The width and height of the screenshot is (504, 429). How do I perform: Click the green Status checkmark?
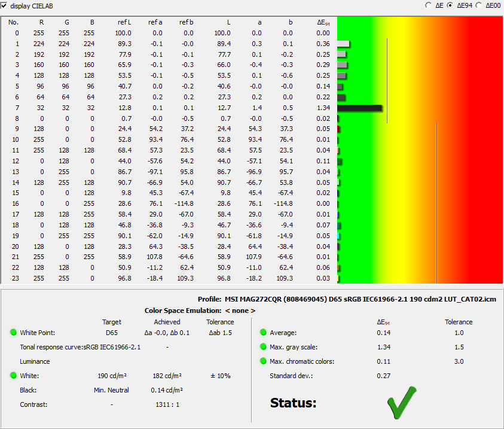[x=402, y=403]
